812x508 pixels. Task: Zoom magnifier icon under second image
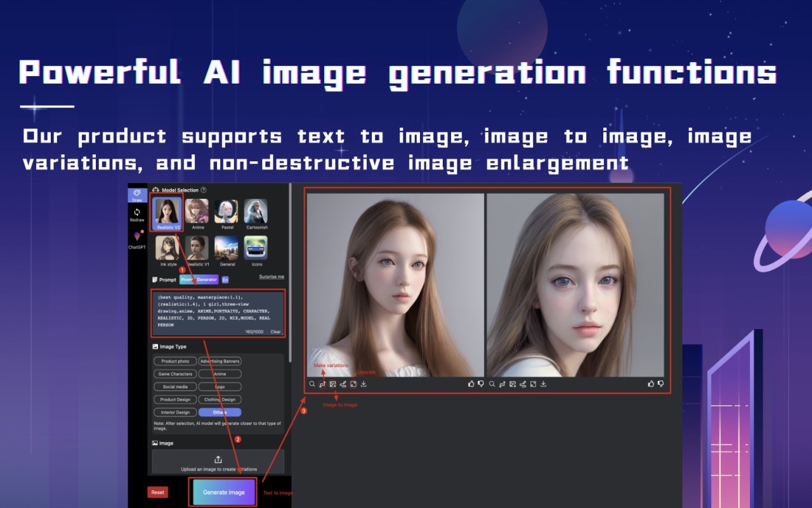click(x=492, y=384)
